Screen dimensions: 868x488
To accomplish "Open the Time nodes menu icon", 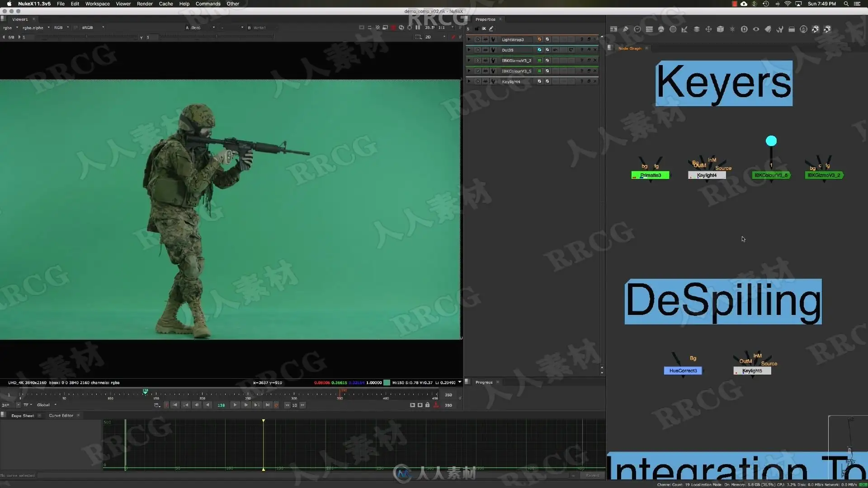I will tap(637, 29).
